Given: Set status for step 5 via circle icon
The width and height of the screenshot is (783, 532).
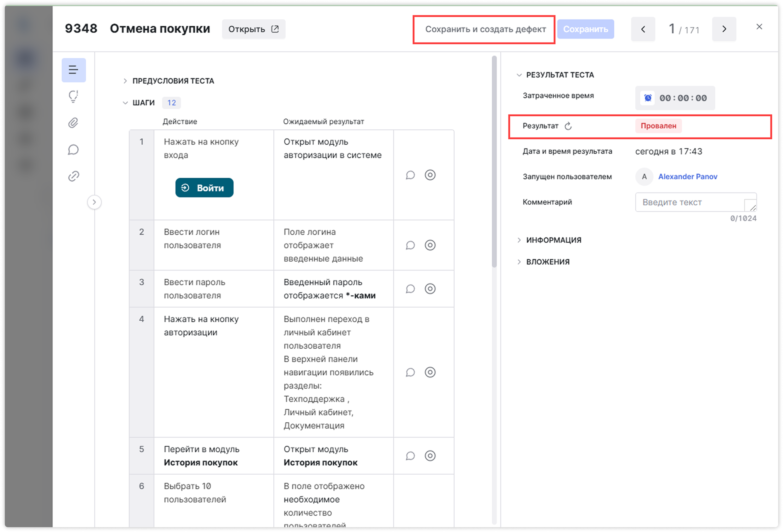Looking at the screenshot, I should click(x=430, y=456).
